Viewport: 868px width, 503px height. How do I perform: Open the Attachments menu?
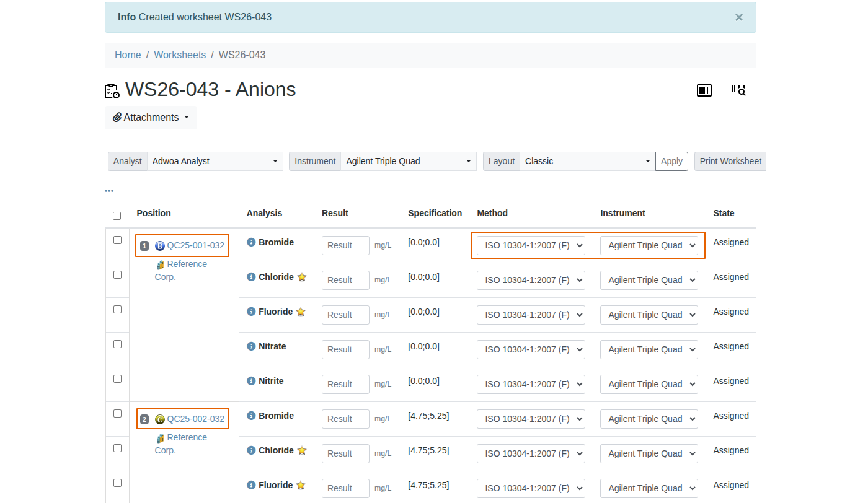click(151, 118)
